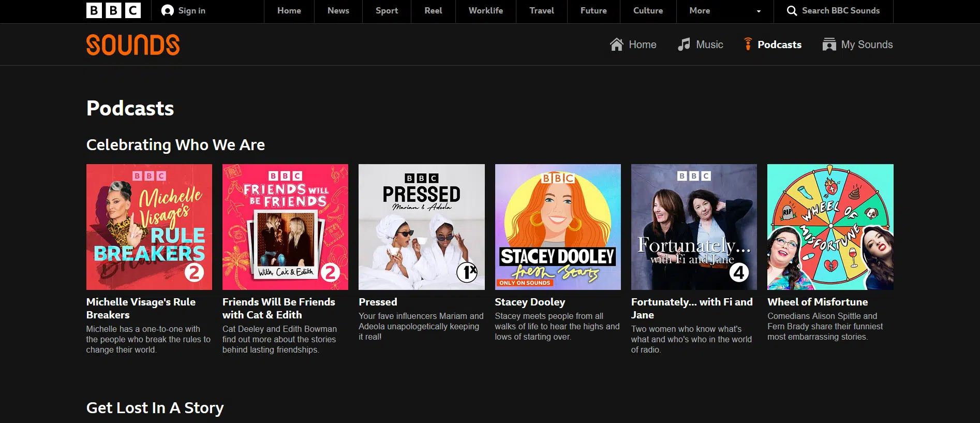Click Fortunately... with Fi and Jane title
The height and width of the screenshot is (423, 980).
(692, 308)
